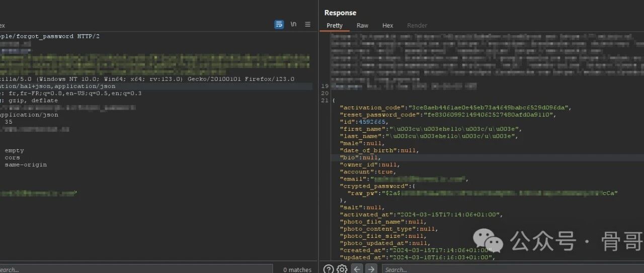Screen dimensions: 644x273
Task: Click the "last_name" JSON line
Action: point(429,136)
